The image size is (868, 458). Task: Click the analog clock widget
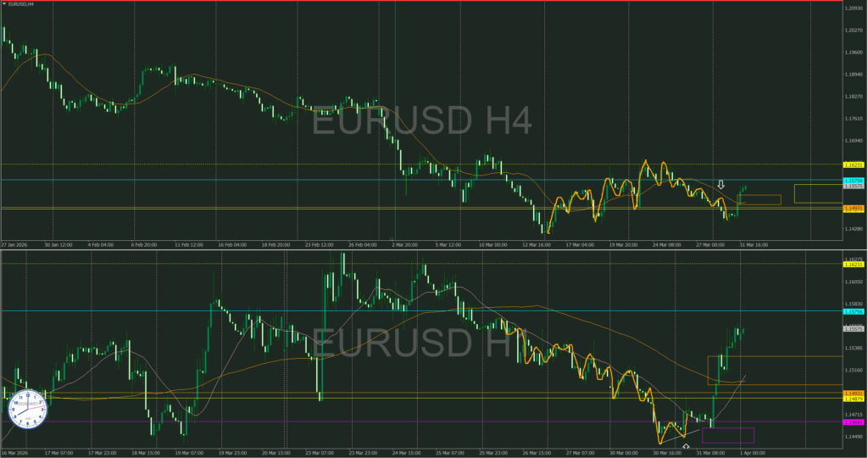pos(25,409)
